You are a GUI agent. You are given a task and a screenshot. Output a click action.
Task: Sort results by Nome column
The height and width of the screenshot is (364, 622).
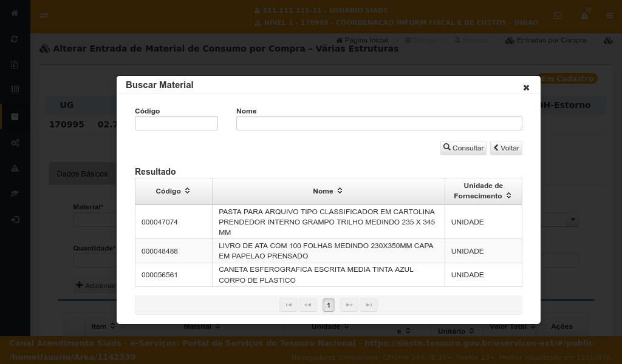[328, 191]
